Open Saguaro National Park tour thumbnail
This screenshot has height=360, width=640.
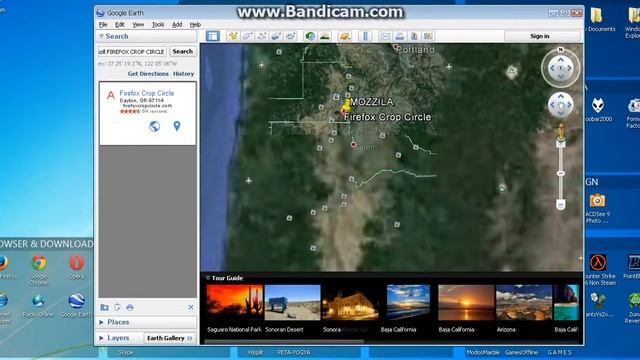coord(234,302)
